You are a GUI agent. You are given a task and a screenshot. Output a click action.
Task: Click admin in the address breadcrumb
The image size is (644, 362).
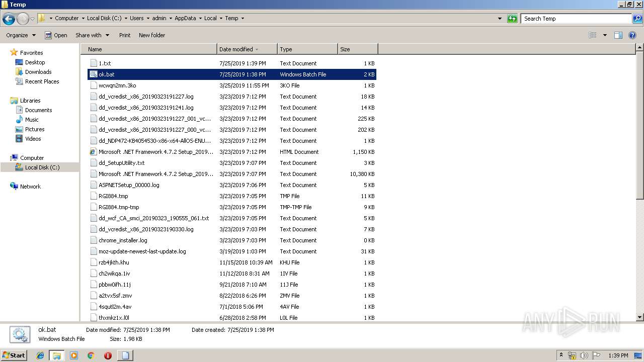pos(159,18)
